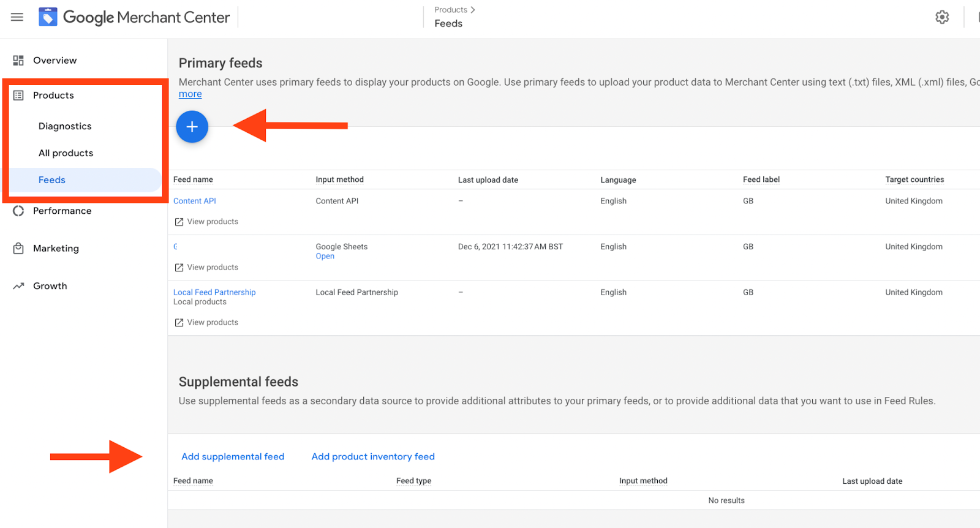The width and height of the screenshot is (980, 528).
Task: Select Diagnostics in the Products menu
Action: 65,126
